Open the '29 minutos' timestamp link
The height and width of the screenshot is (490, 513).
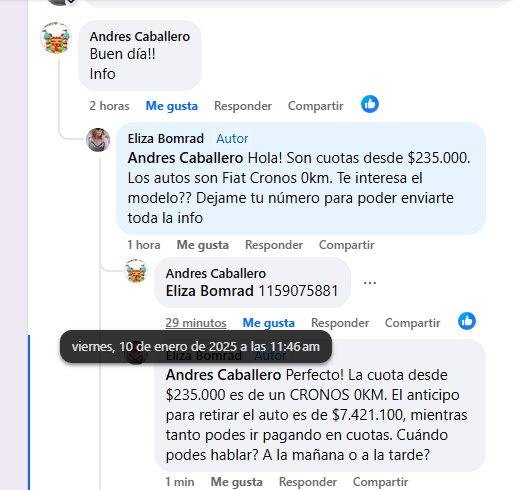click(196, 323)
